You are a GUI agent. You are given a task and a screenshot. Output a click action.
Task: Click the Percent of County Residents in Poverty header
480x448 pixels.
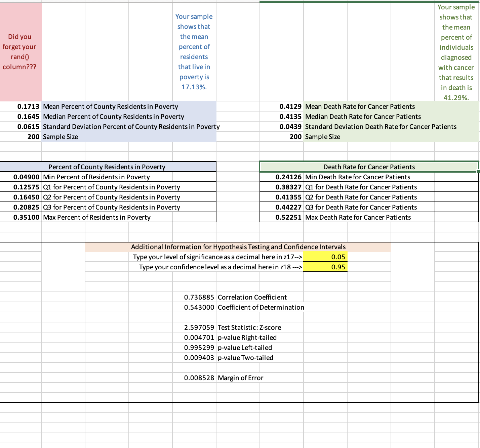pos(107,167)
